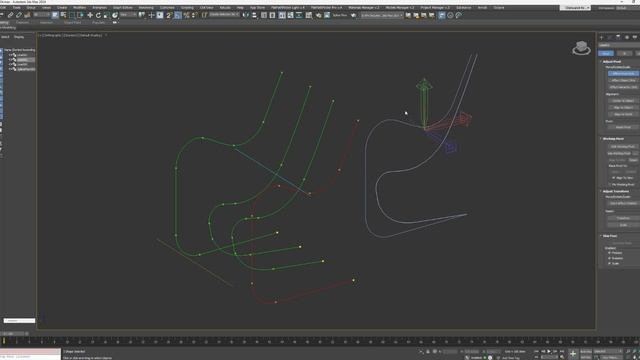640x360 pixels.
Task: Open the Display command panel tab
Action: tap(635, 37)
